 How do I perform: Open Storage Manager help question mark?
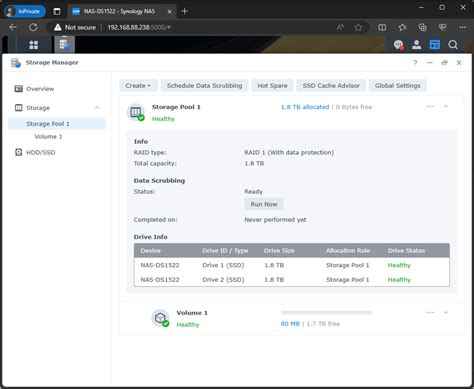pyautogui.click(x=415, y=63)
